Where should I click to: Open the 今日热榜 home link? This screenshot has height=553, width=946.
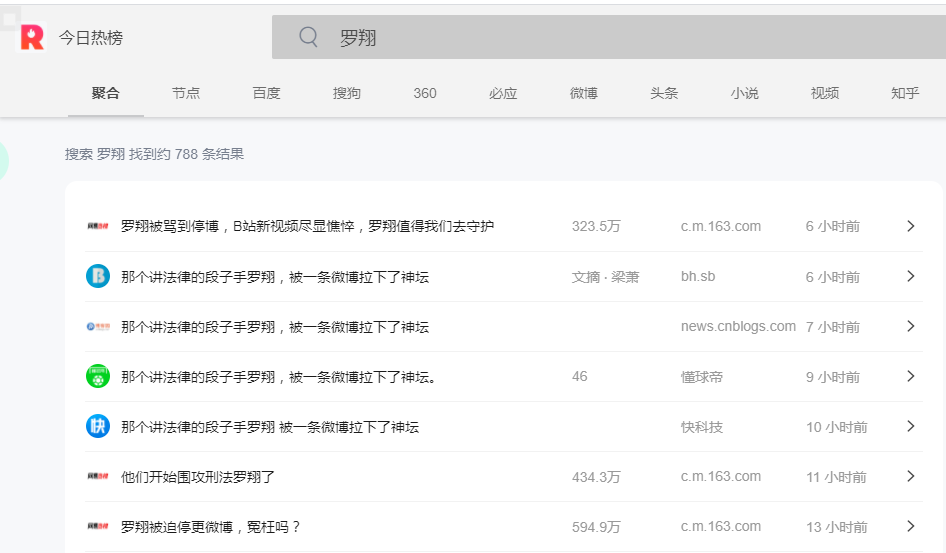(90, 38)
